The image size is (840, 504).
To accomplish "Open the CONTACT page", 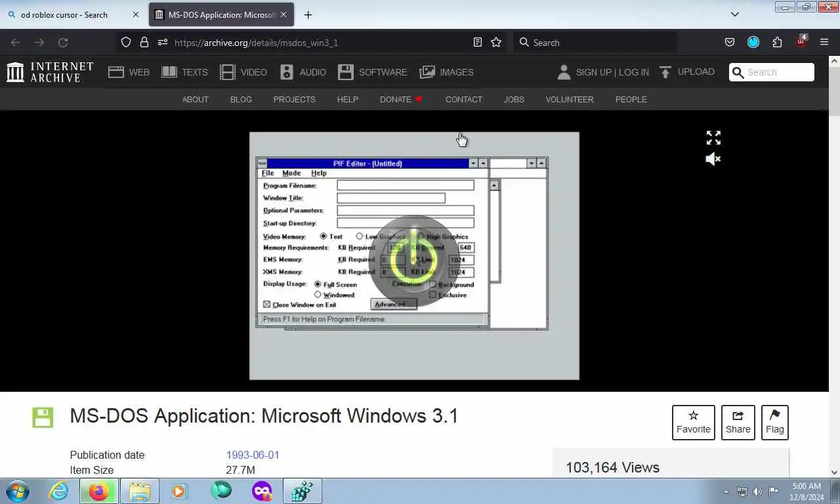I will point(464,99).
